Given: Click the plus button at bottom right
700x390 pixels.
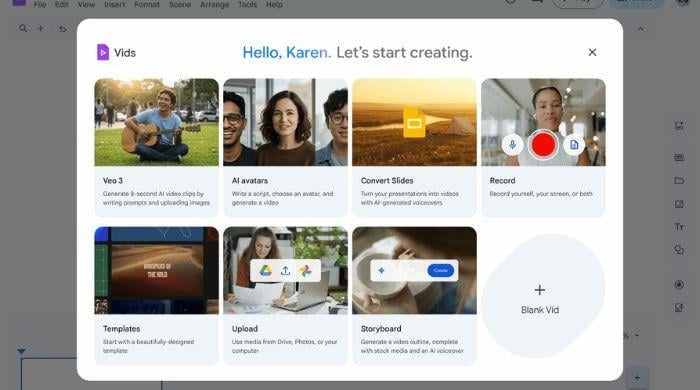Looking at the screenshot, I should click(x=637, y=378).
